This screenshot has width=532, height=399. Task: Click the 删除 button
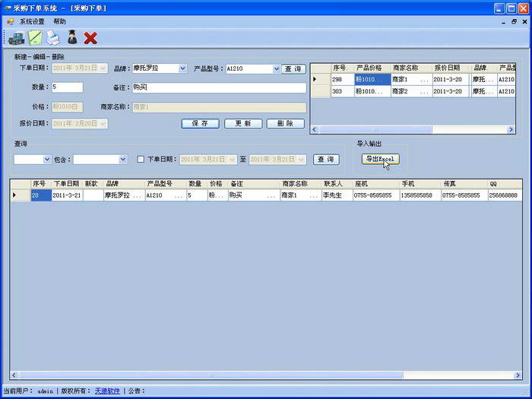tap(285, 123)
